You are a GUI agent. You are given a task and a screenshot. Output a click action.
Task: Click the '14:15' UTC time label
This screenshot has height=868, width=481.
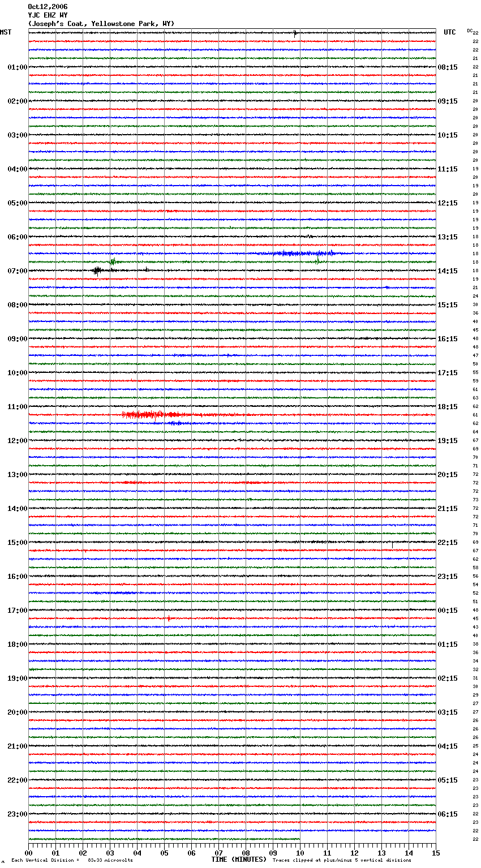pos(448,271)
